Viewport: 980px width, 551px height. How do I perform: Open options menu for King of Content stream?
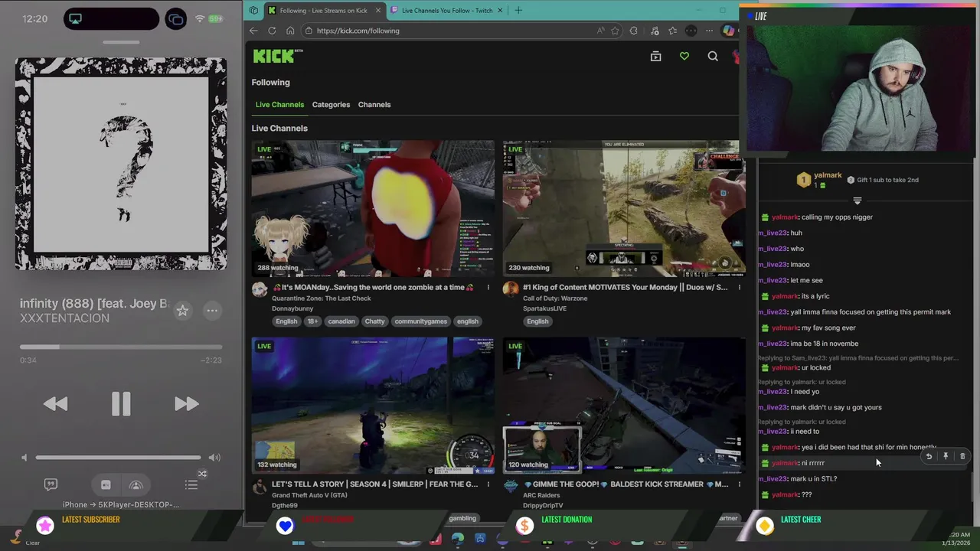pos(739,288)
